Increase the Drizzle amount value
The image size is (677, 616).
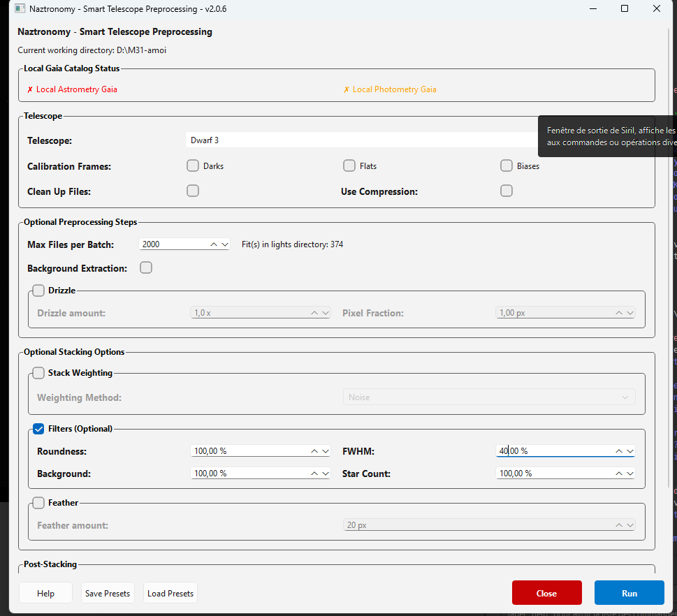(314, 313)
